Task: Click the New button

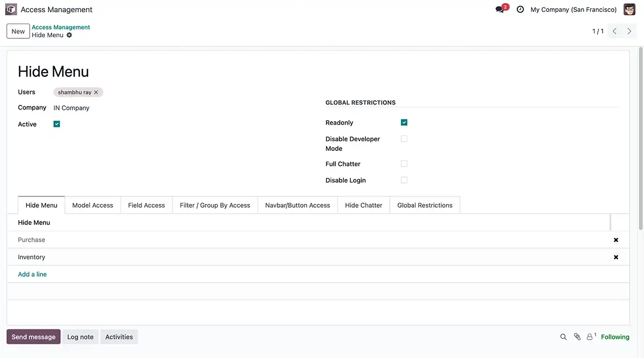Action: pos(18,31)
